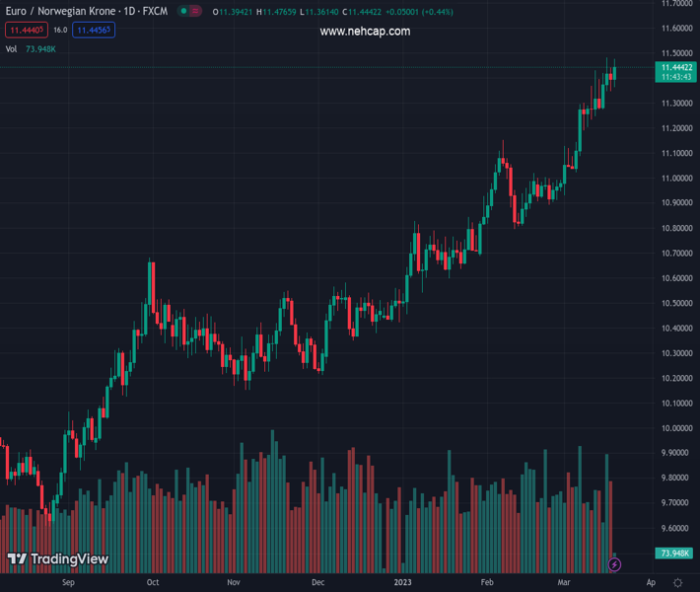700x592 pixels.
Task: Click the www.nehcap.com watermark text
Action: (365, 32)
